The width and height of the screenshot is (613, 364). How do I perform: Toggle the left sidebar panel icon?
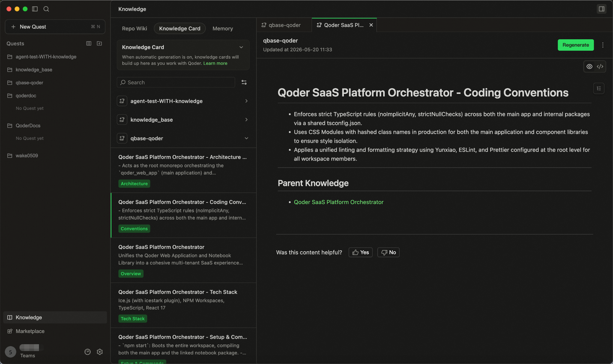tap(35, 9)
